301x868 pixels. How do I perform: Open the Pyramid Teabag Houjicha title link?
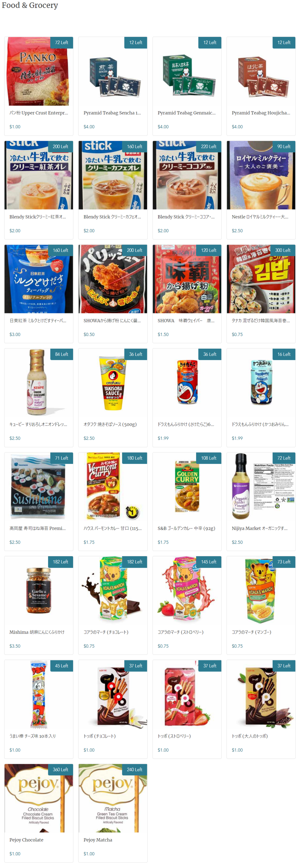click(x=261, y=113)
